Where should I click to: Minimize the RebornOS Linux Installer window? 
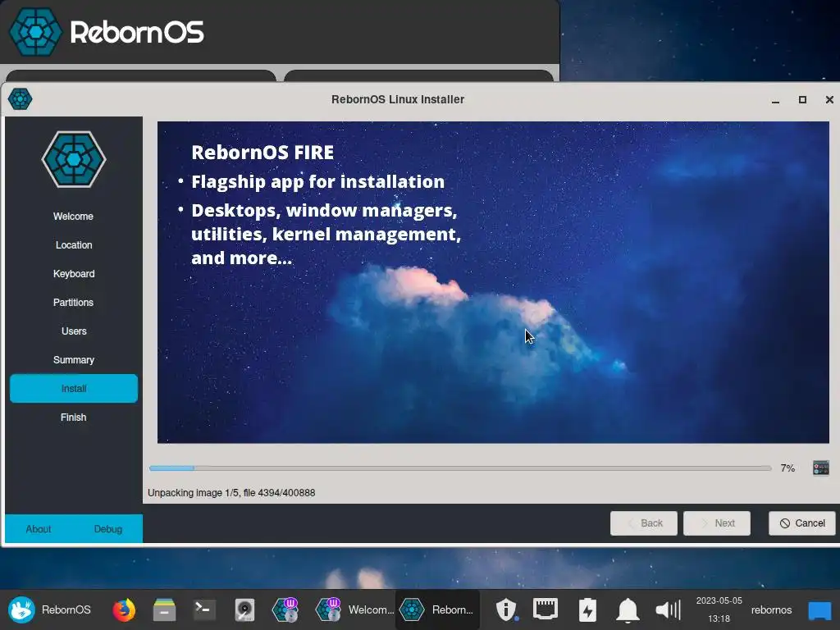coord(775,99)
